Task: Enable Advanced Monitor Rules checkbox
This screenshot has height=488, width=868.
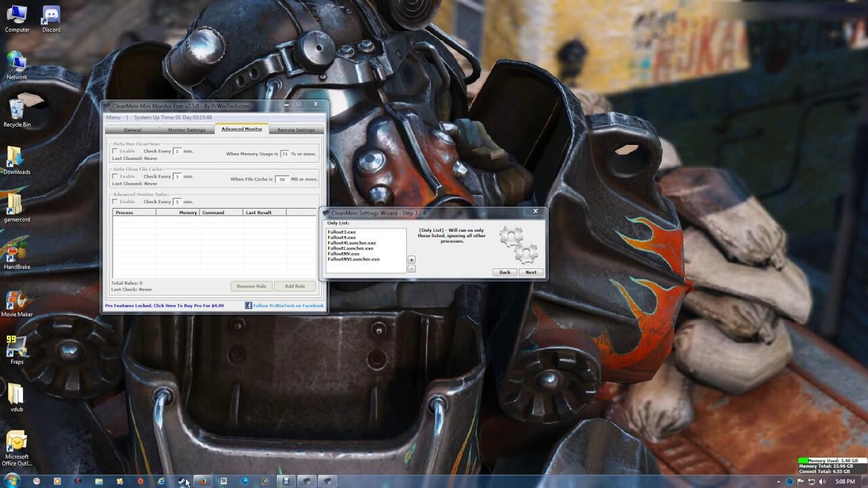Action: (x=115, y=201)
